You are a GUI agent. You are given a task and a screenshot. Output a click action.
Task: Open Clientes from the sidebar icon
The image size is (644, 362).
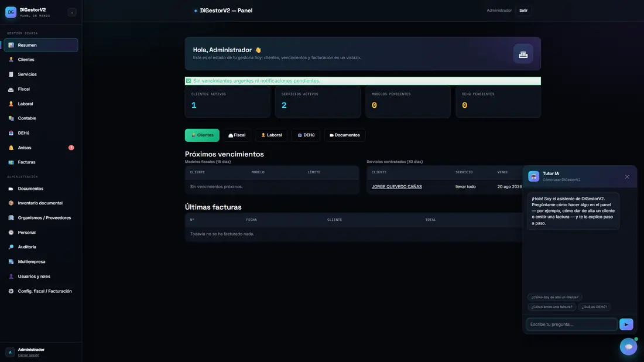pyautogui.click(x=11, y=60)
